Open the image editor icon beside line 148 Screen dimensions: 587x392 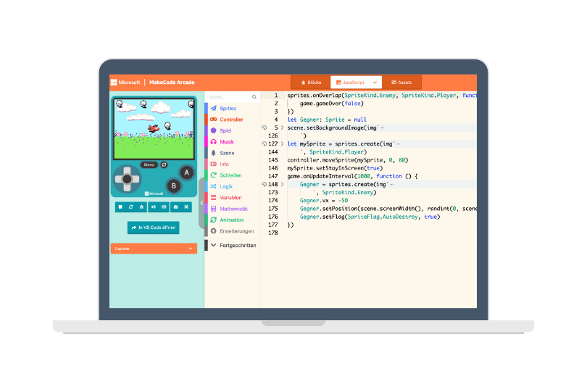pos(265,184)
